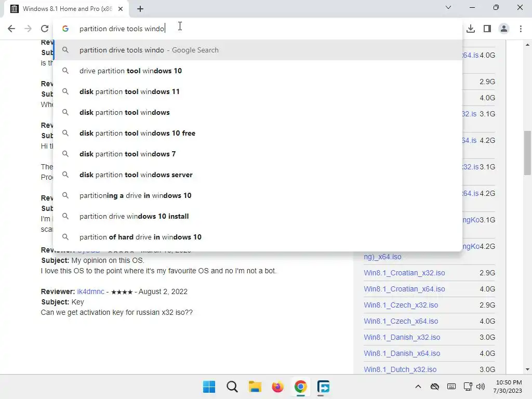Viewport: 532px width, 399px height.
Task: Choose suggestion 'partitioning a drive in windows 10'
Action: click(258, 195)
